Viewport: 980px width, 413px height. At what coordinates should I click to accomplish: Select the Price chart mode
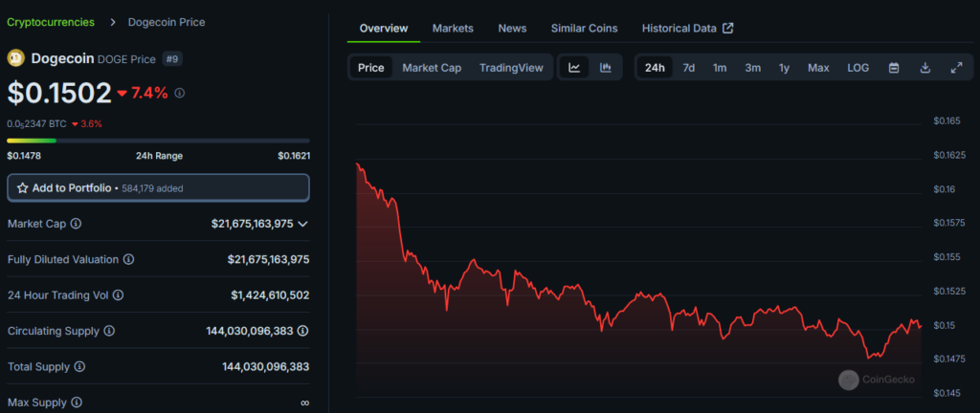(x=370, y=67)
